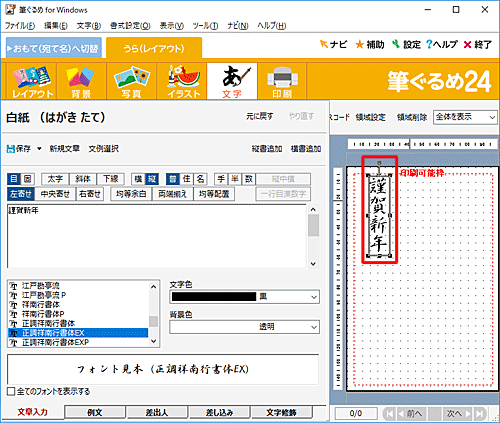Switch to 文字修飾 tab
This screenshot has width=500, height=423.
pyautogui.click(x=281, y=412)
